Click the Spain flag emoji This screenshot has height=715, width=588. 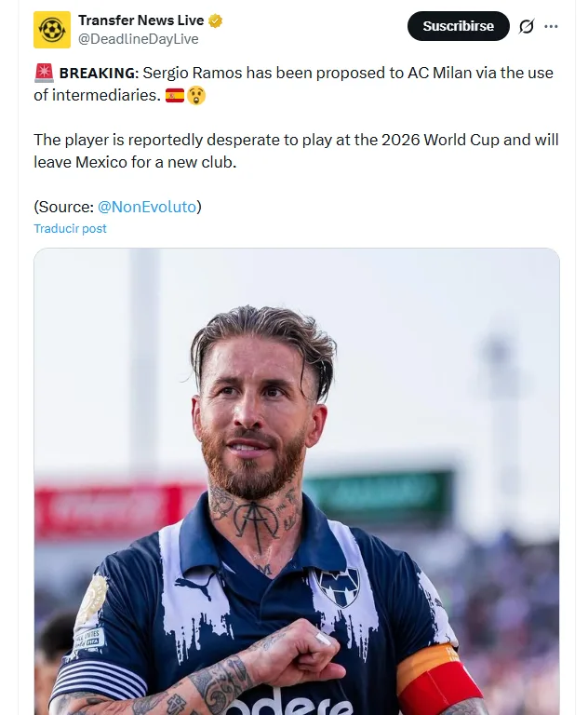(174, 95)
